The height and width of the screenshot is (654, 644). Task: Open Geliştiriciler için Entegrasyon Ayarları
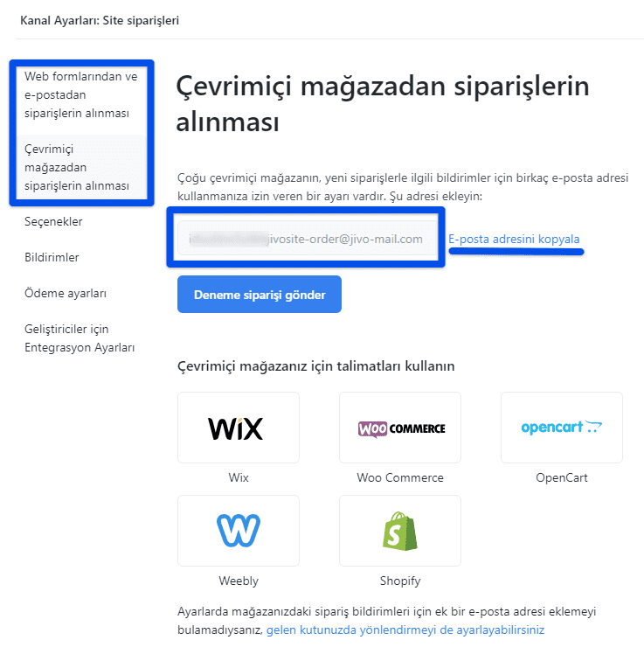pos(80,338)
